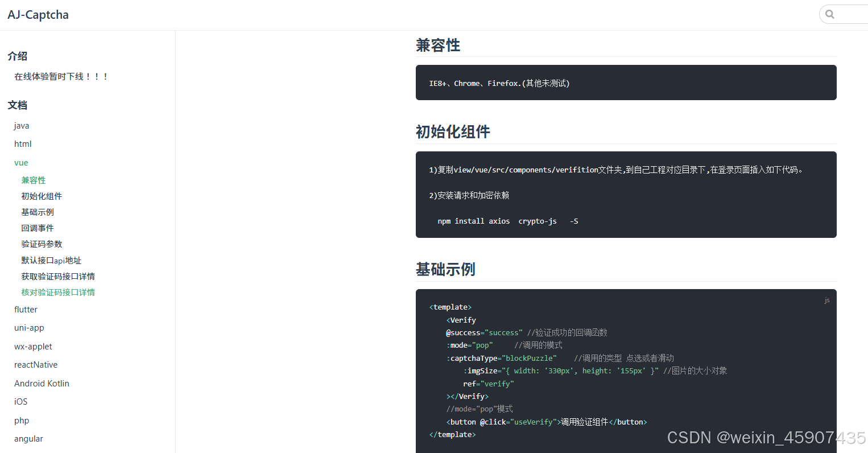Click the search magnifier icon
The image size is (868, 453).
830,14
